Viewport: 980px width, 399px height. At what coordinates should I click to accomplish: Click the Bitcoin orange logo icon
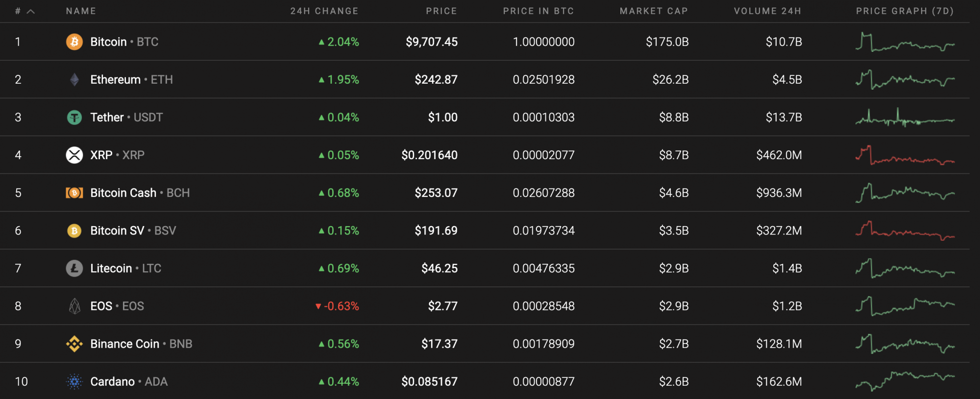(x=74, y=42)
